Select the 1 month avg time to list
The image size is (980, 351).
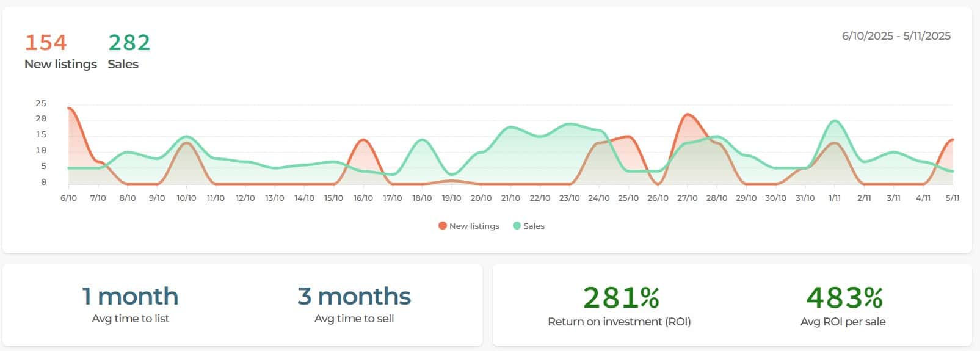pyautogui.click(x=130, y=297)
